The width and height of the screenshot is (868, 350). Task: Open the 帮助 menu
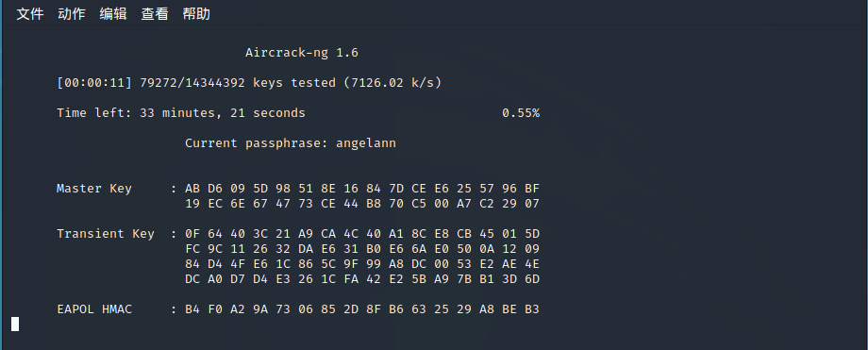[x=196, y=14]
